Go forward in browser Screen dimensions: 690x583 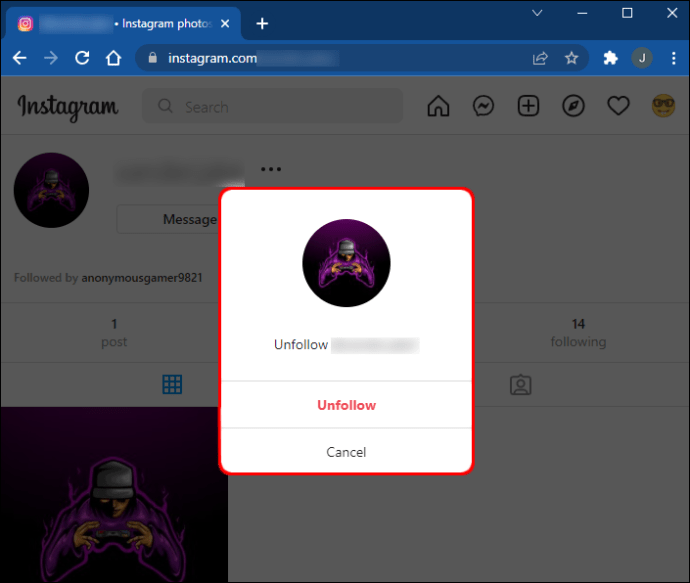51,58
